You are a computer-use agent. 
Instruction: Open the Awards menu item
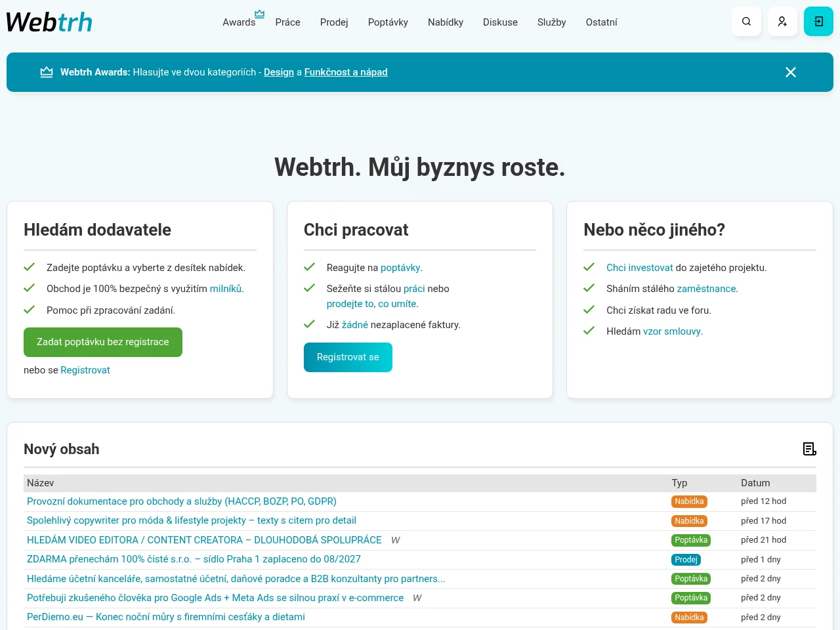239,22
